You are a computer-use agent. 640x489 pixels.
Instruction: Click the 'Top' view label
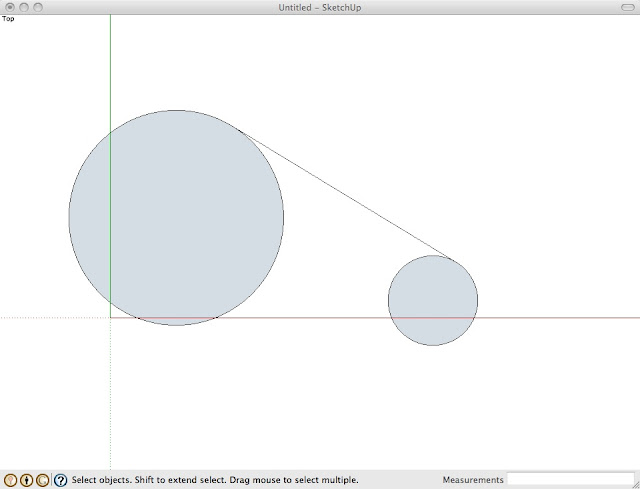(8, 18)
